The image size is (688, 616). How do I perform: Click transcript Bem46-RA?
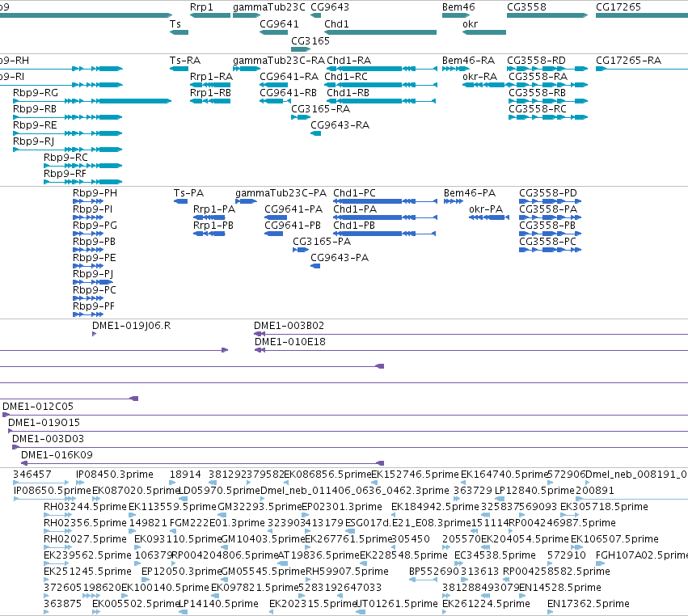tap(456, 69)
